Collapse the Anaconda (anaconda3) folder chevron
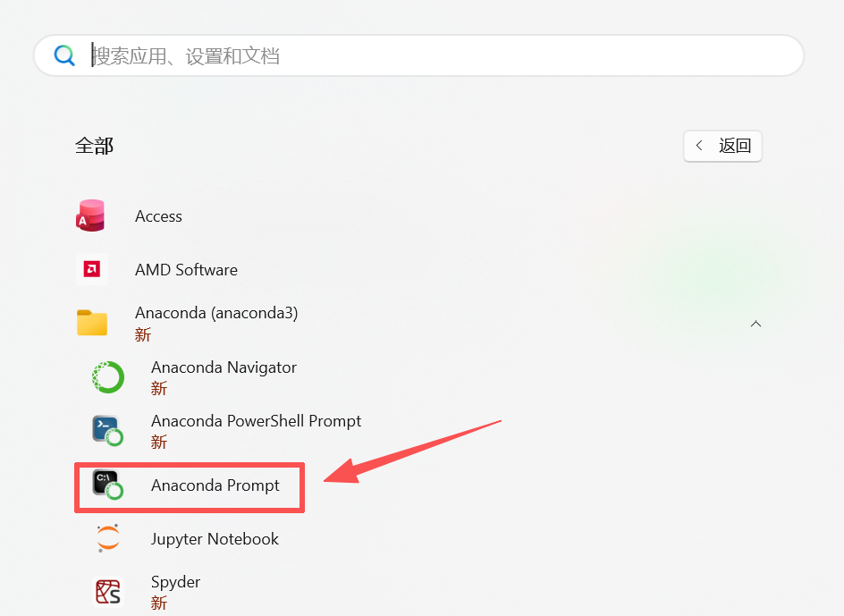This screenshot has height=616, width=844. 755,324
